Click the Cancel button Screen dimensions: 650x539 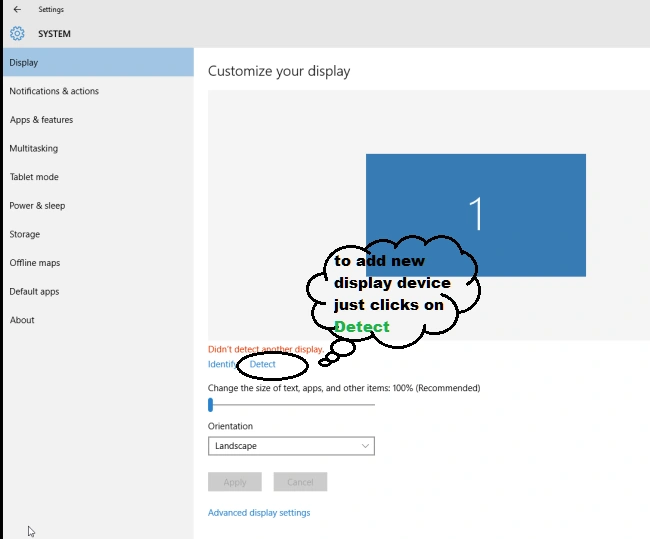click(300, 482)
